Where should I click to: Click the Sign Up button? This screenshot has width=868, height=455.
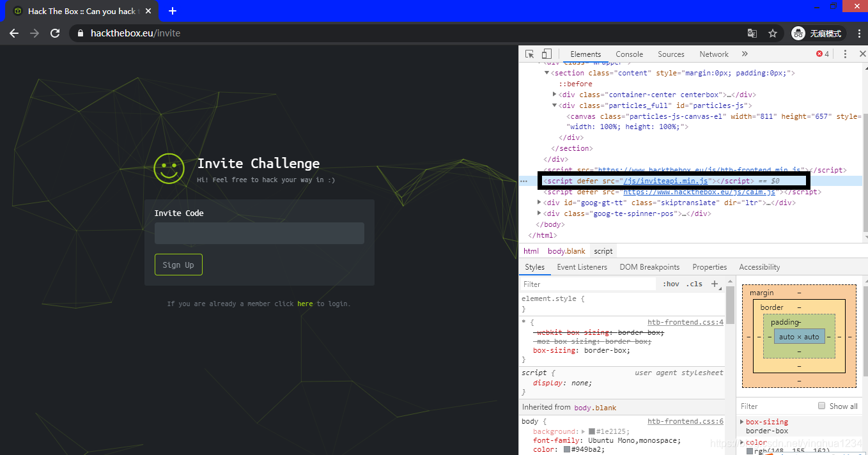[x=178, y=265]
